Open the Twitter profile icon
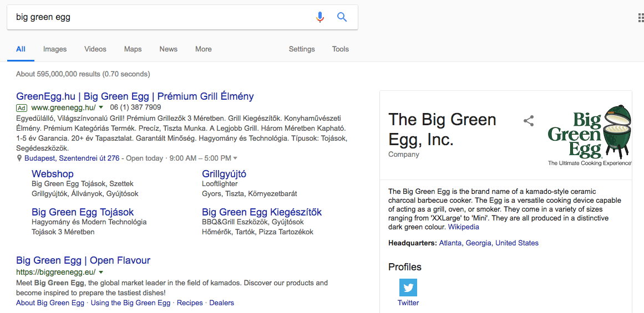The height and width of the screenshot is (313, 644). [408, 288]
